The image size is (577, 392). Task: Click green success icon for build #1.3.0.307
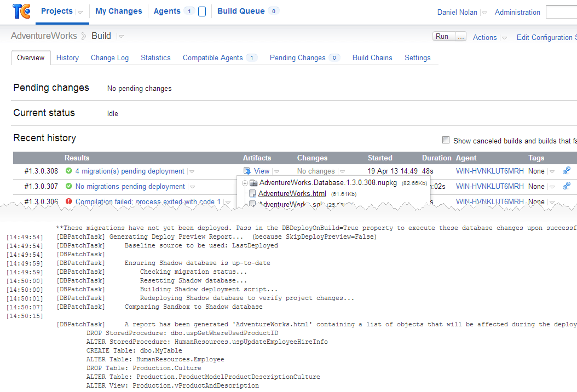click(x=68, y=186)
